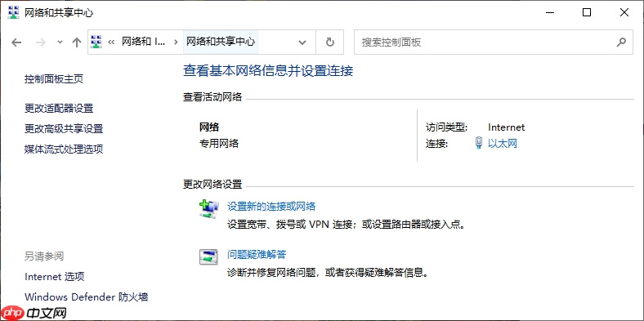Open 控制面板主页 link
This screenshot has width=644, height=321.
(54, 78)
